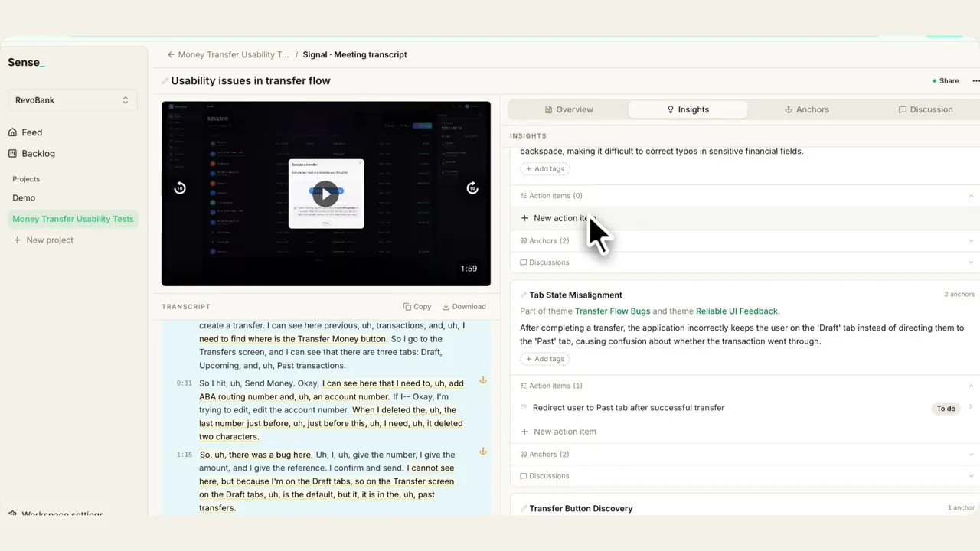Open Redirect user to Past tab action item
The image size is (980, 551).
tap(629, 408)
